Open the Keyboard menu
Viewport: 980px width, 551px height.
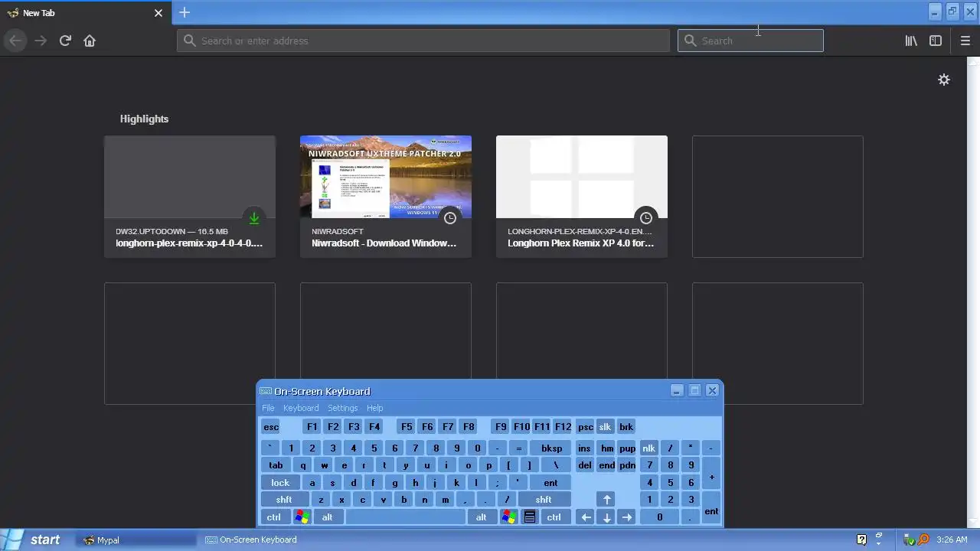pos(301,408)
